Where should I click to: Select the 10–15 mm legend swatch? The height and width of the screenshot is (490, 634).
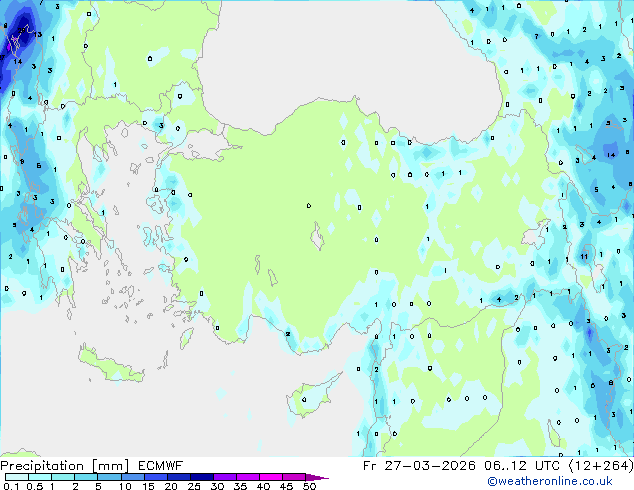coord(133,477)
